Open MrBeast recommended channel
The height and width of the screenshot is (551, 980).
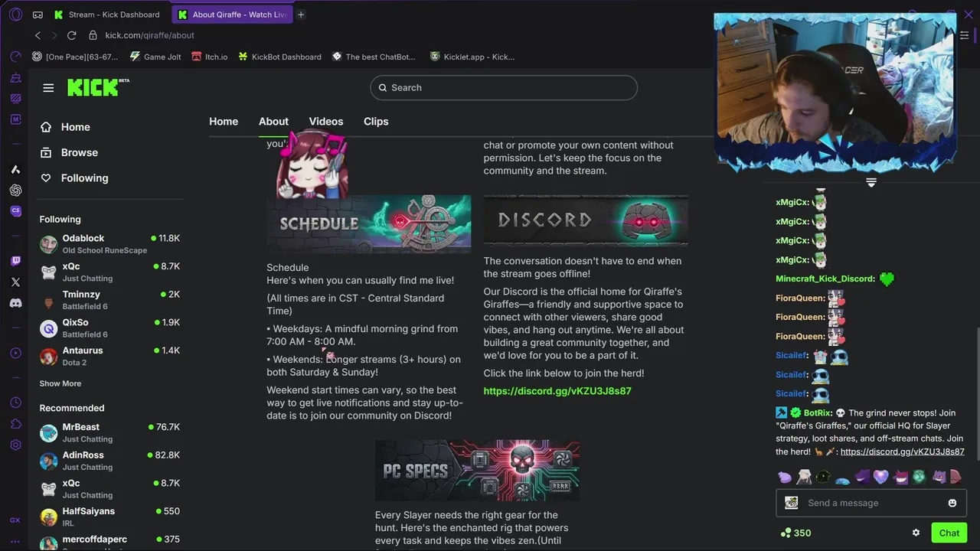tap(110, 432)
